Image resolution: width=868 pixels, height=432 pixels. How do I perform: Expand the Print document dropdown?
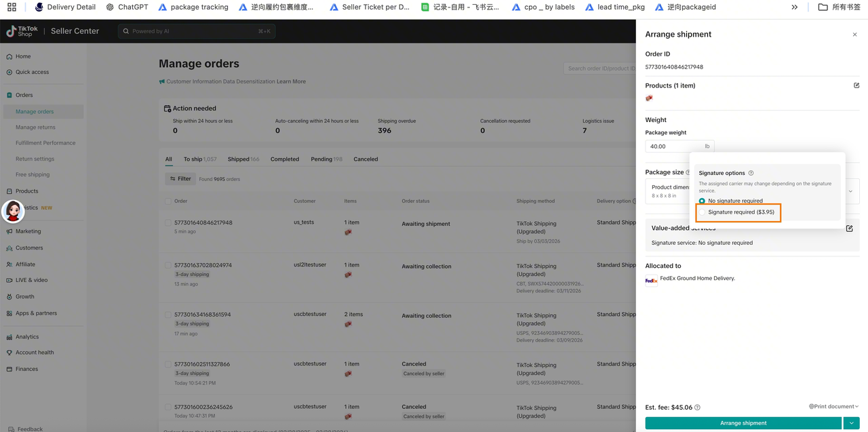point(833,407)
